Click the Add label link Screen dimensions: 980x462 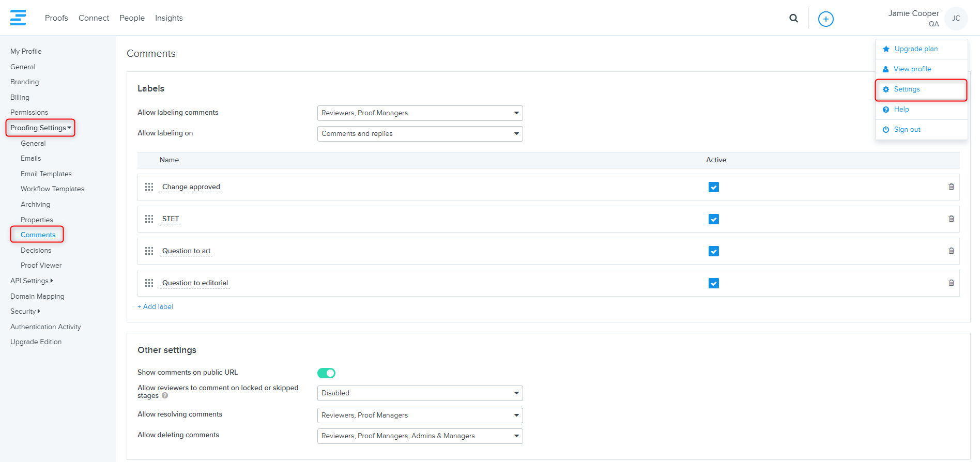coord(156,306)
